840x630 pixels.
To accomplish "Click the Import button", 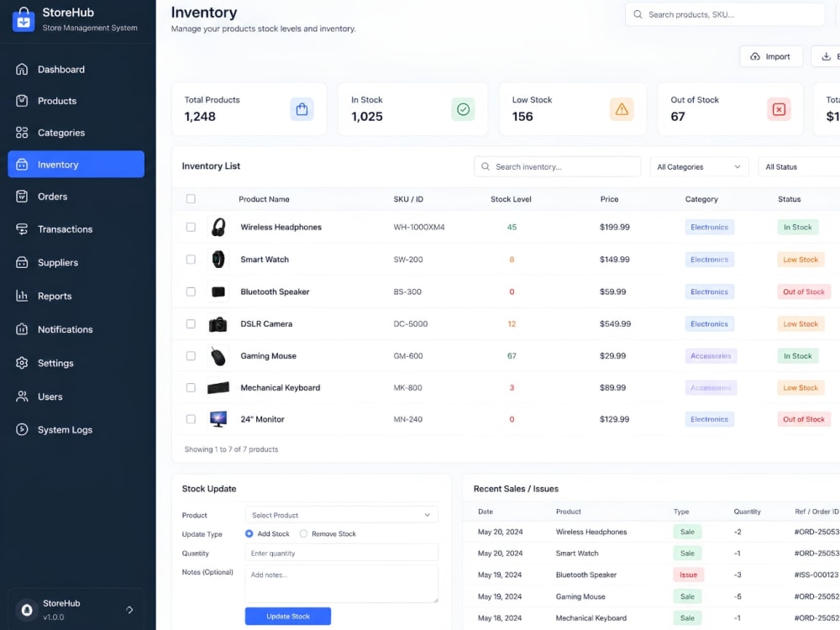I will pyautogui.click(x=771, y=56).
